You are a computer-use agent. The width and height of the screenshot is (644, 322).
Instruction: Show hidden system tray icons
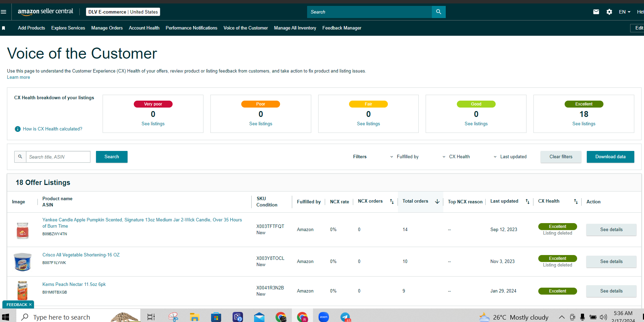click(x=562, y=317)
